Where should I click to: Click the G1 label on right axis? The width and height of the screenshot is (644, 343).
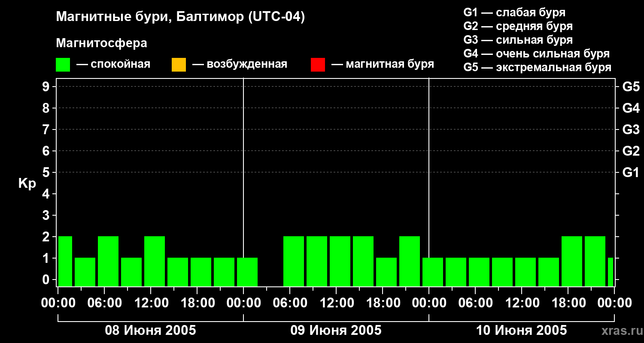click(x=631, y=172)
